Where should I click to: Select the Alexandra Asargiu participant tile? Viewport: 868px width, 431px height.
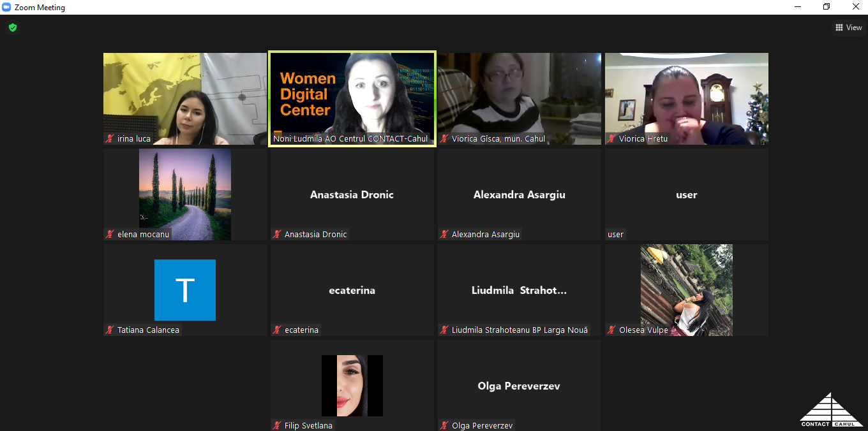click(519, 194)
